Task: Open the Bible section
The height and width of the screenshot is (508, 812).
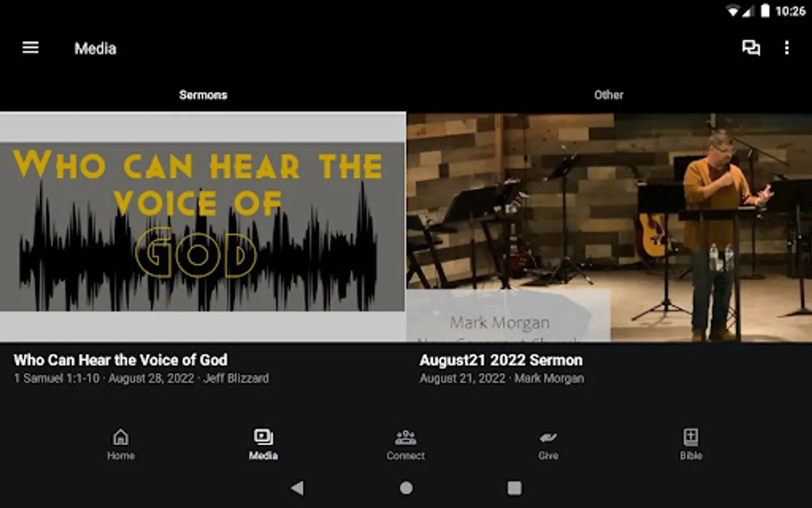Action: 691,445
